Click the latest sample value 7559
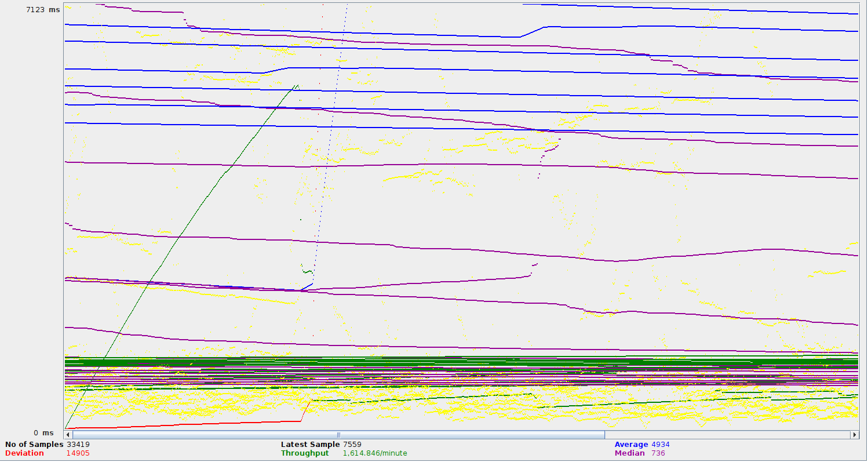This screenshot has height=462, width=868. tap(353, 445)
